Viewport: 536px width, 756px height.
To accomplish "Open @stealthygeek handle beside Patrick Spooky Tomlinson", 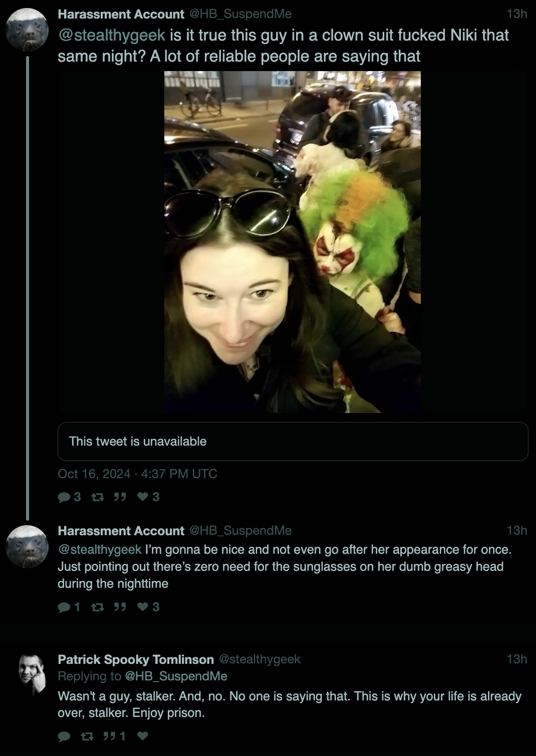I will pos(259,659).
